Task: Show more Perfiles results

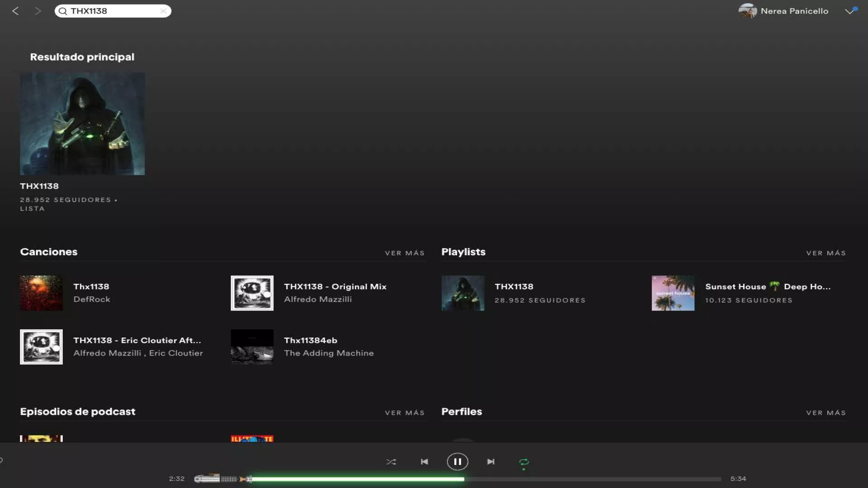Action: coord(826,413)
